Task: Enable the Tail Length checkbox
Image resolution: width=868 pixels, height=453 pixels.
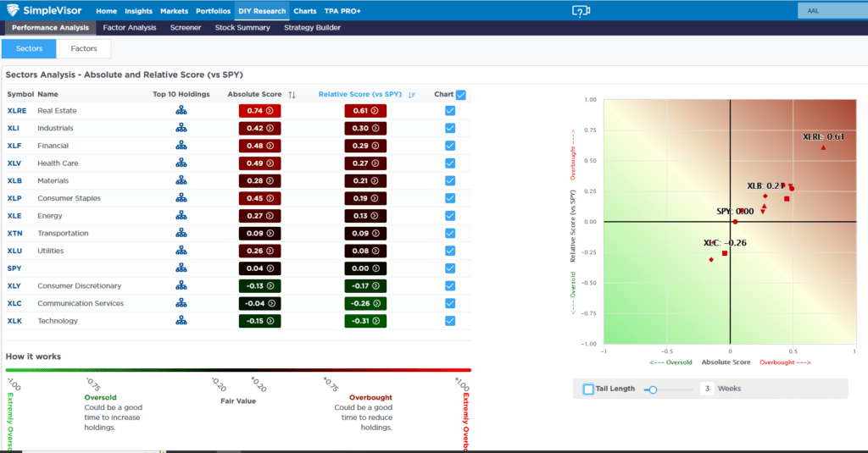Action: [x=589, y=389]
